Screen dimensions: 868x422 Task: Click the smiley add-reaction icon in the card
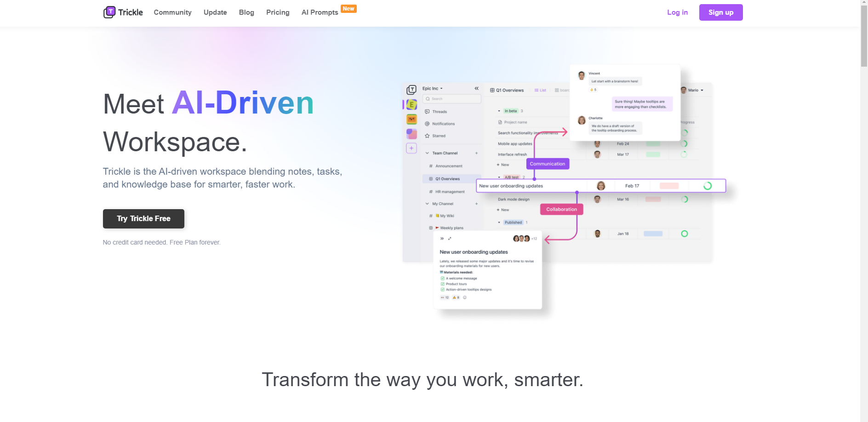pyautogui.click(x=465, y=297)
